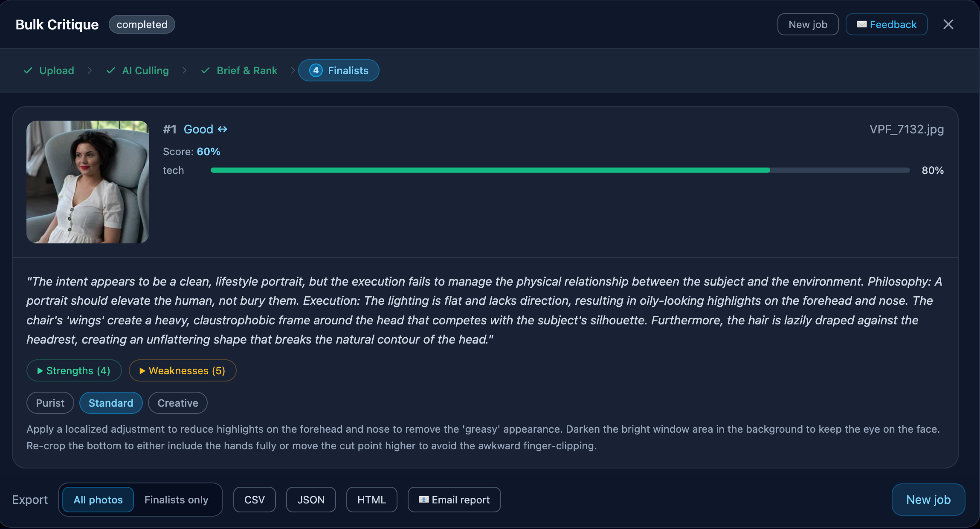Click the X icon to close Bulk Critique
The image size is (980, 529).
pyautogui.click(x=948, y=24)
